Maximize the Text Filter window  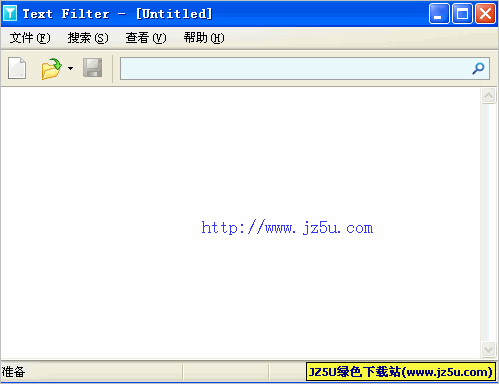(462, 14)
